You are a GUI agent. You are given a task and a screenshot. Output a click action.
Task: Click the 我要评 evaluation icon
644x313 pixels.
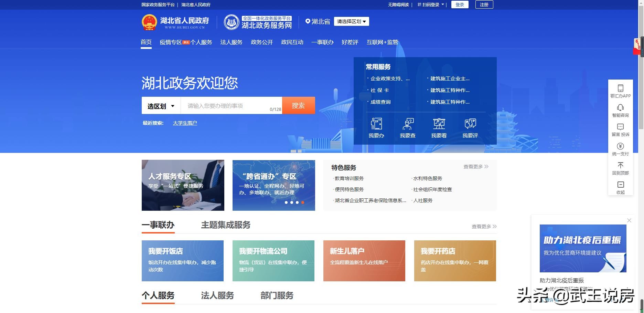click(x=471, y=127)
